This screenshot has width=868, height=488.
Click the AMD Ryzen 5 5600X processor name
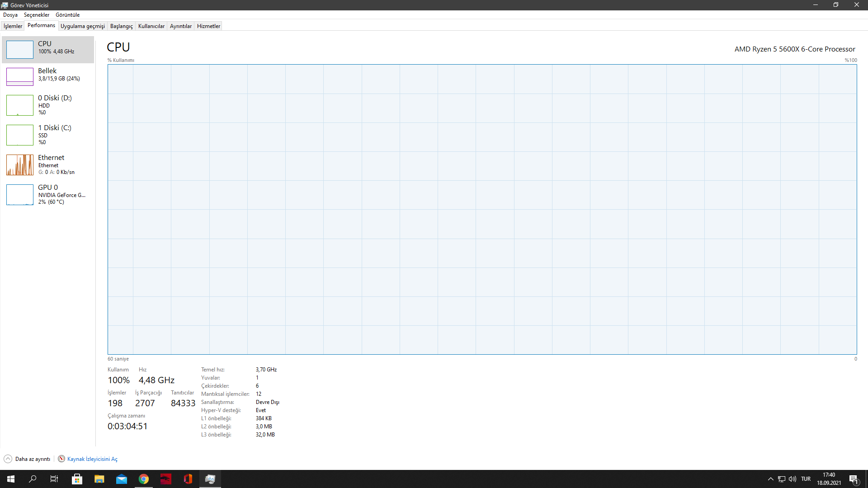pos(795,49)
